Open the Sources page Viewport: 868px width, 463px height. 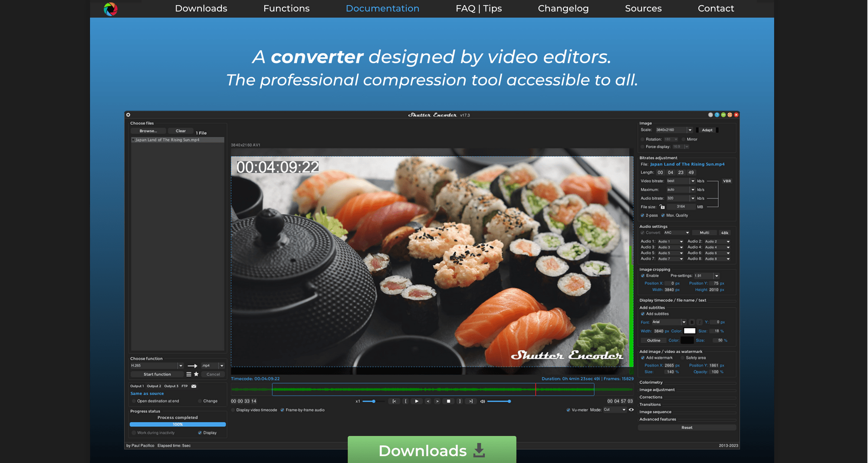(643, 8)
